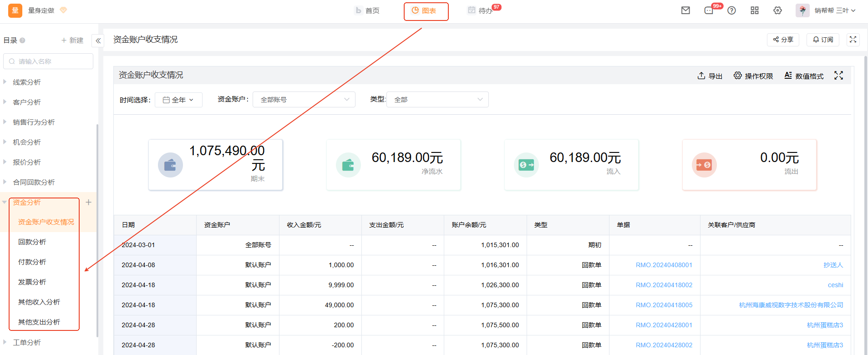The width and height of the screenshot is (868, 355).
Task: Open the 全年 time selection dropdown
Action: pos(178,100)
